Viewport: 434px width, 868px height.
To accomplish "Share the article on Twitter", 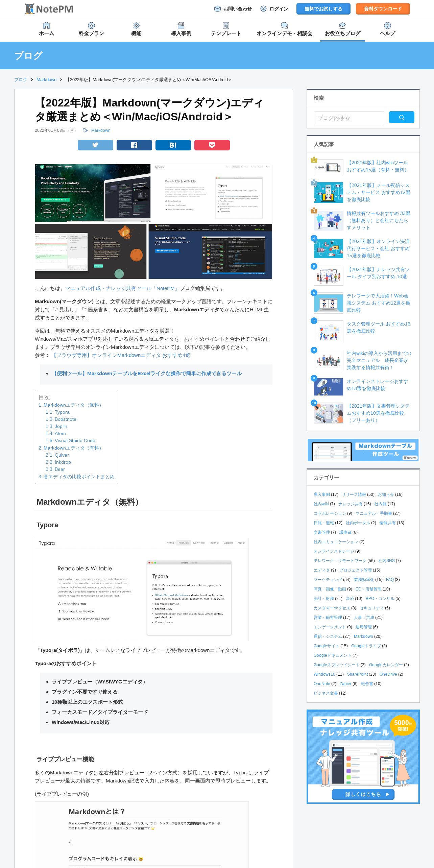I will [x=95, y=145].
